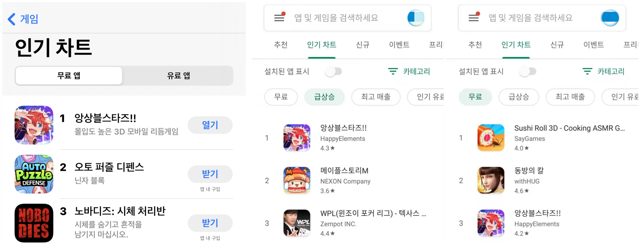
Task: Open 카테고리 filter in right panel
Action: coord(604,72)
